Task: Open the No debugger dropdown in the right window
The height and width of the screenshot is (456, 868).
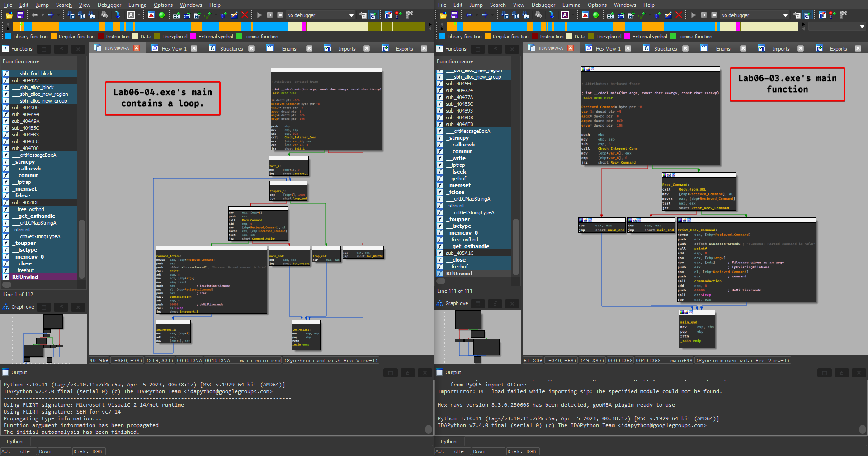Action: point(785,15)
